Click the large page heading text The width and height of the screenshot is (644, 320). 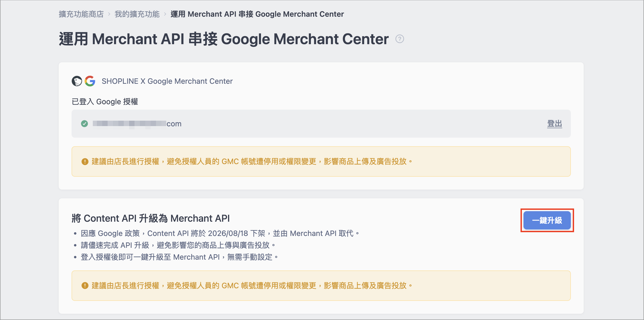[224, 39]
